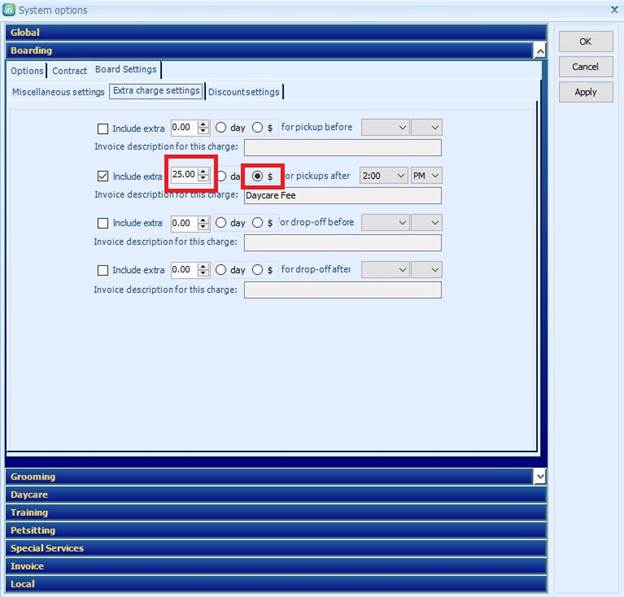Click drop-off after invoice description field

[343, 290]
